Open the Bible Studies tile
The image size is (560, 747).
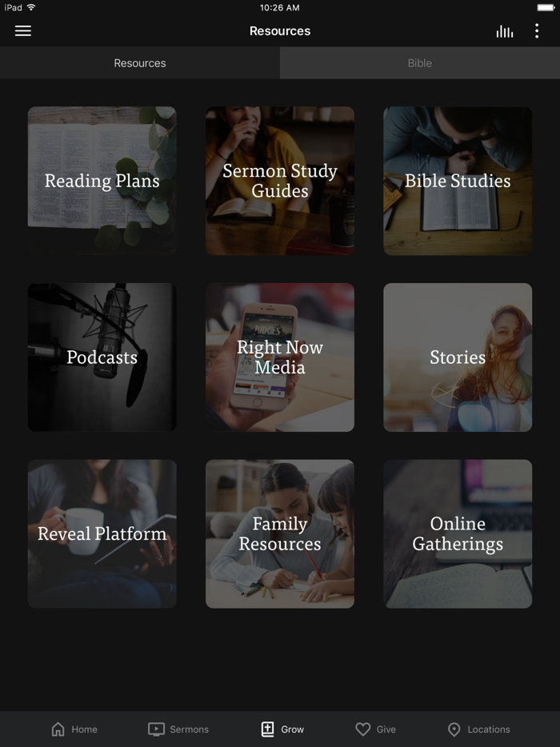[458, 181]
